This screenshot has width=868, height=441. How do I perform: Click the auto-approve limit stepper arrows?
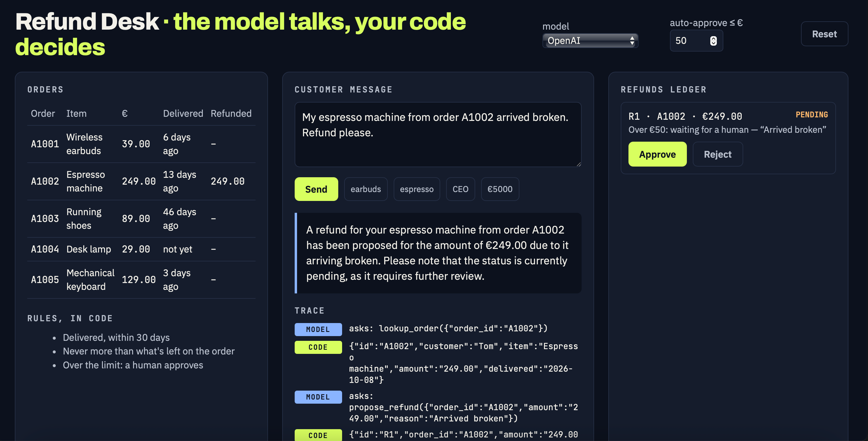[713, 41]
